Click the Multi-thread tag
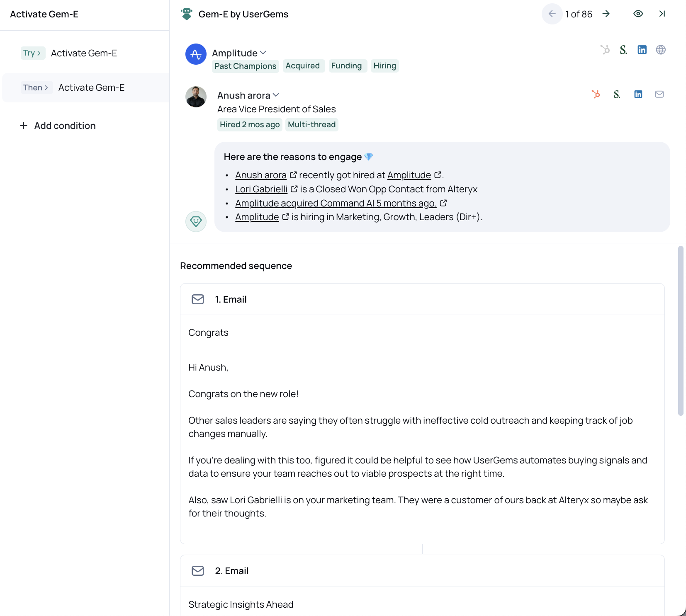Viewport: 686px width, 616px height. [312, 124]
